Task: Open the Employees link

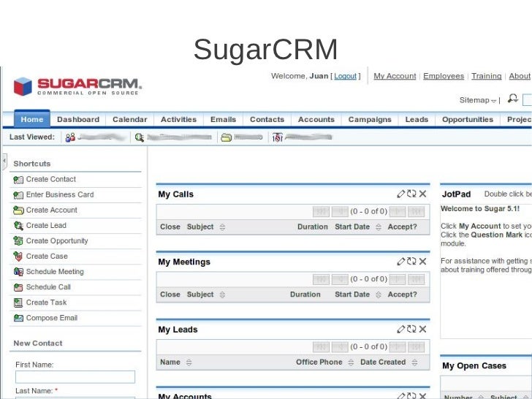Action: [444, 76]
